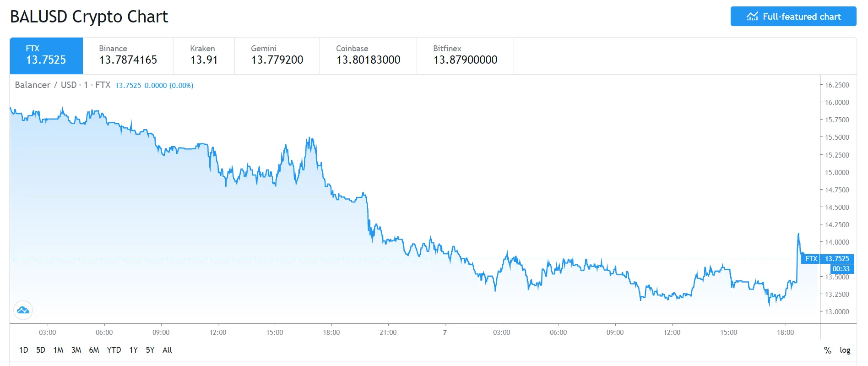Select the All time range
868x366 pixels.
[167, 350]
